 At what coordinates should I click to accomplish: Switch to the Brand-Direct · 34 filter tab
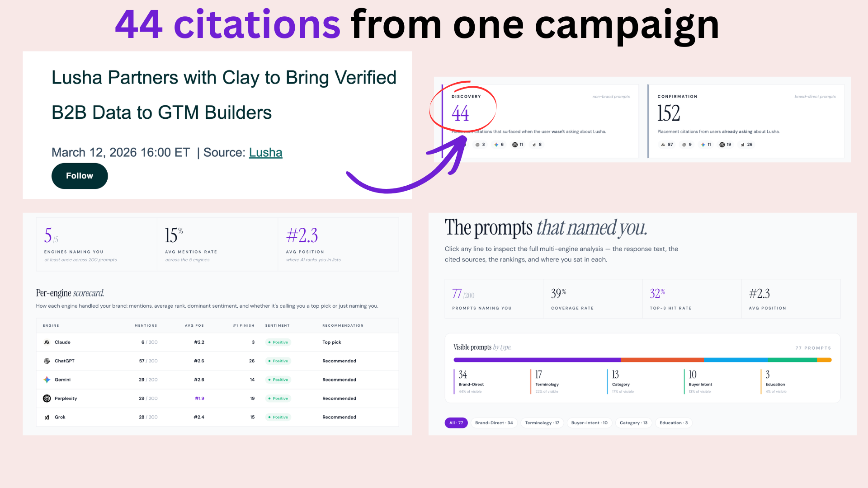click(494, 423)
